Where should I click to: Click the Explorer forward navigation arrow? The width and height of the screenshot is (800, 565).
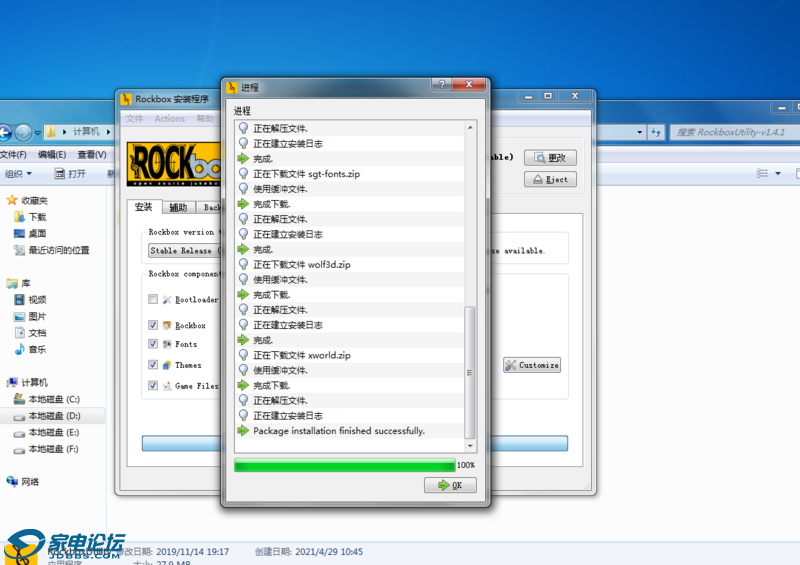tap(23, 133)
